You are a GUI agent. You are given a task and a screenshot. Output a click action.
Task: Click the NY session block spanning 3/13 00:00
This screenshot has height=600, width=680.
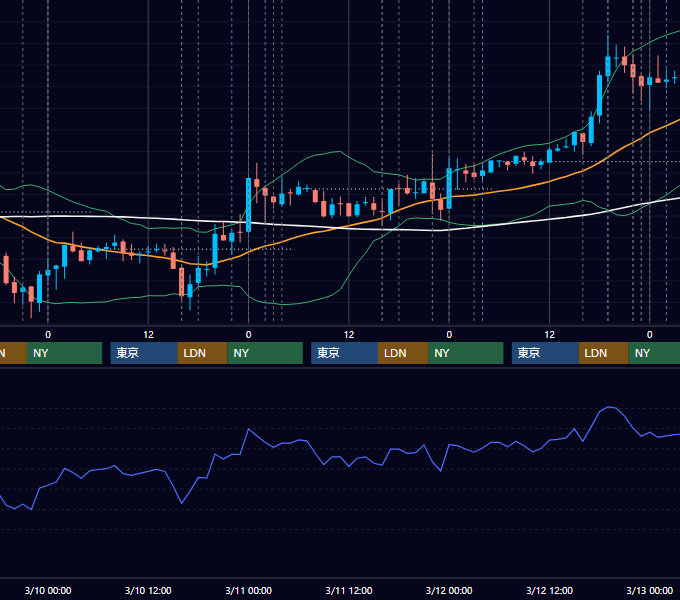(654, 353)
